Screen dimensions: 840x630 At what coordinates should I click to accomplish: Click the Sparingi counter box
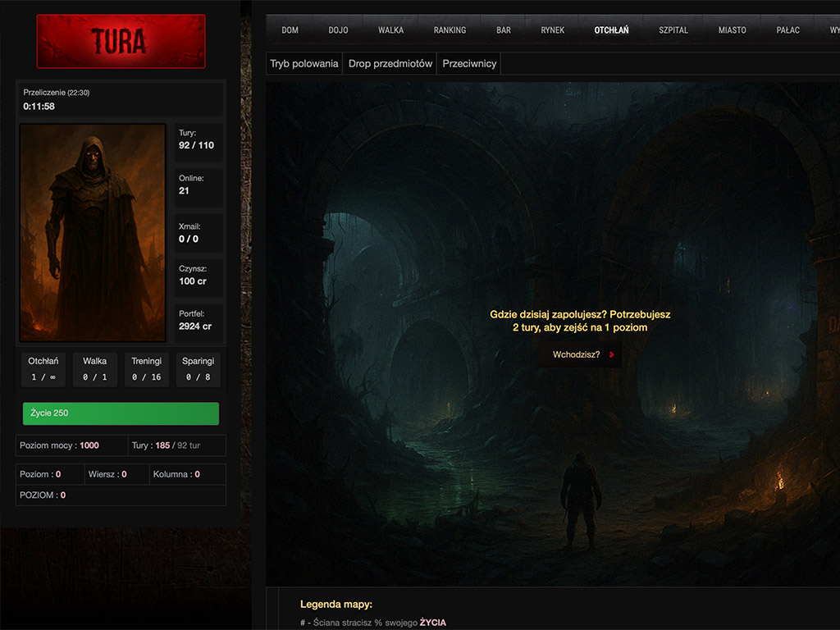coord(199,369)
